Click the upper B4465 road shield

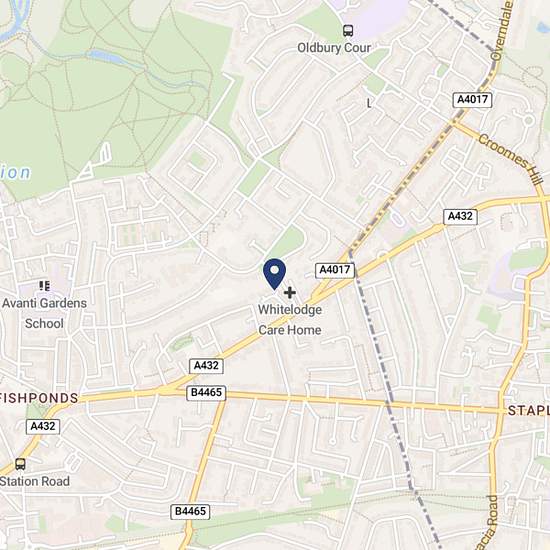point(206,393)
